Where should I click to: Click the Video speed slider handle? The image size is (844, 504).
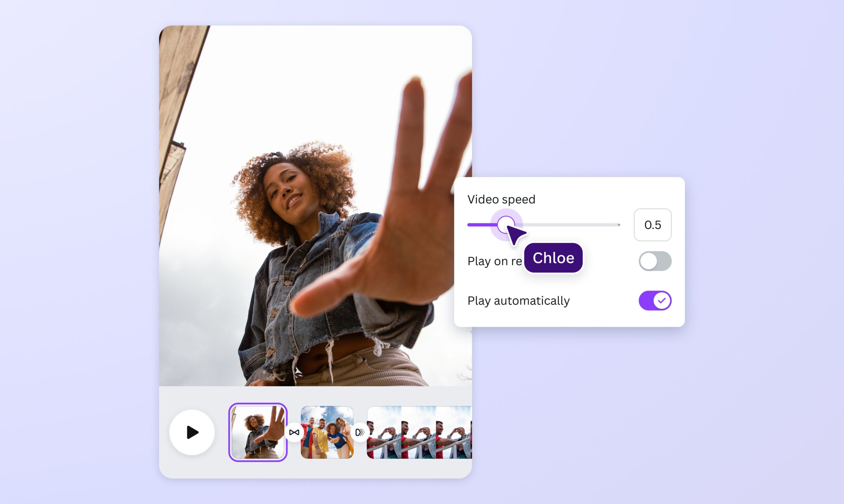click(506, 224)
